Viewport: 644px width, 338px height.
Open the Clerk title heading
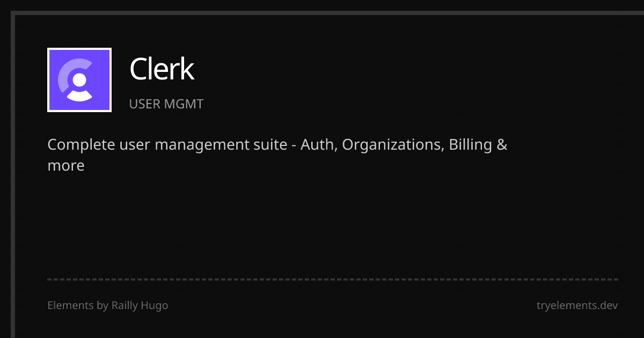[162, 69]
